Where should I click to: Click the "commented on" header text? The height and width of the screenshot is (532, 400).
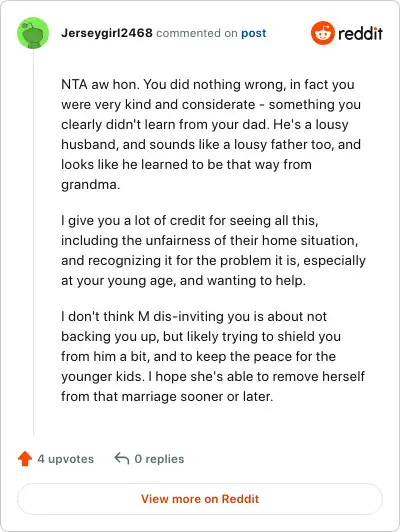[197, 33]
